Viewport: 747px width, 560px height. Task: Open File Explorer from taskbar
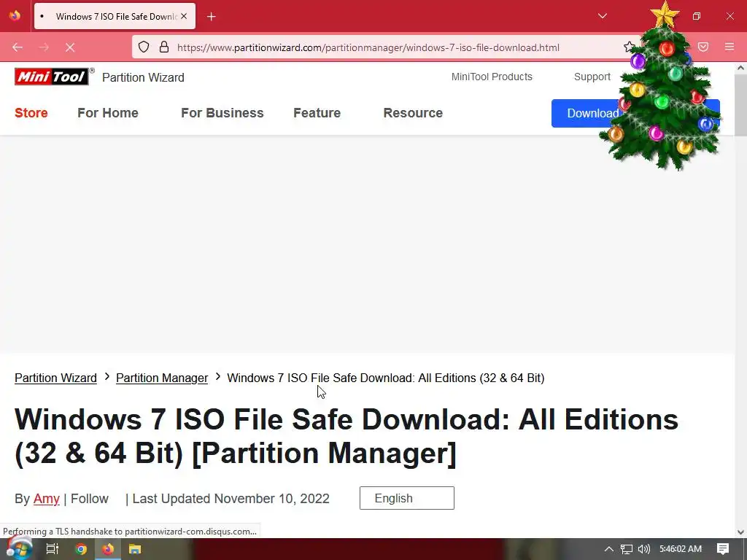[135, 549]
